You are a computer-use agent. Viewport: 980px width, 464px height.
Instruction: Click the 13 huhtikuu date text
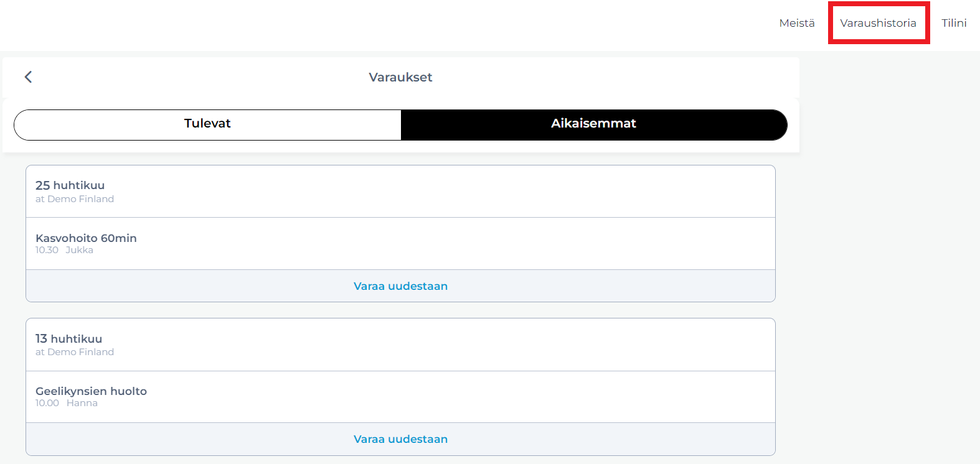point(68,338)
